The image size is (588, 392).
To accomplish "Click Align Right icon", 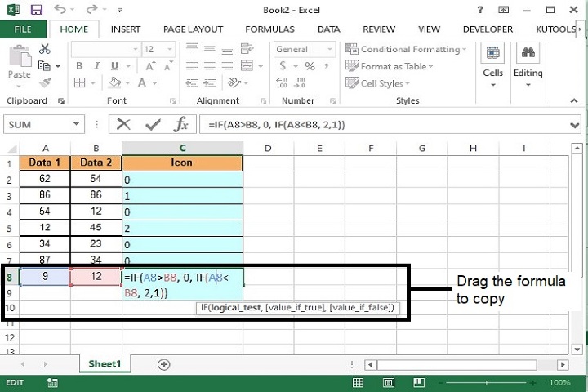I will [x=227, y=66].
